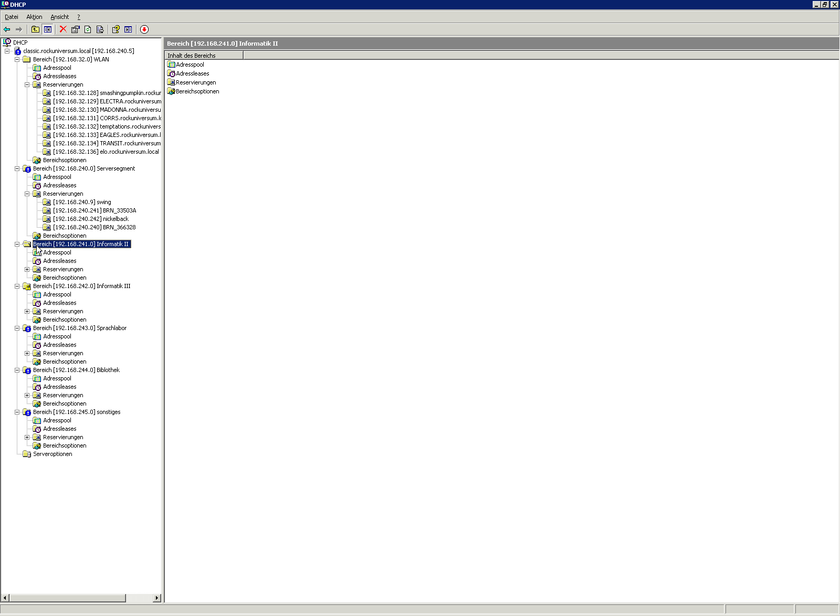840x616 pixels.
Task: Toggle the console tree pane icon
Action: click(x=48, y=29)
